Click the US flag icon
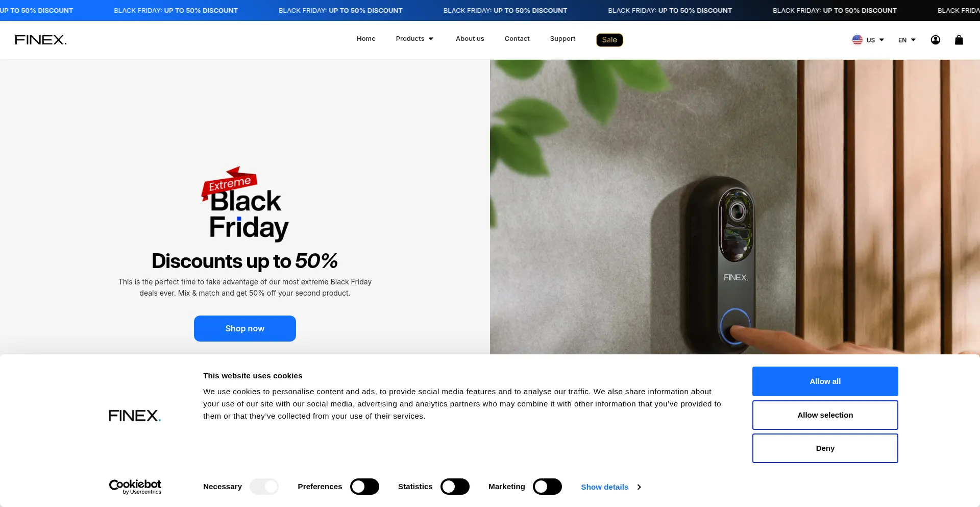 (857, 40)
